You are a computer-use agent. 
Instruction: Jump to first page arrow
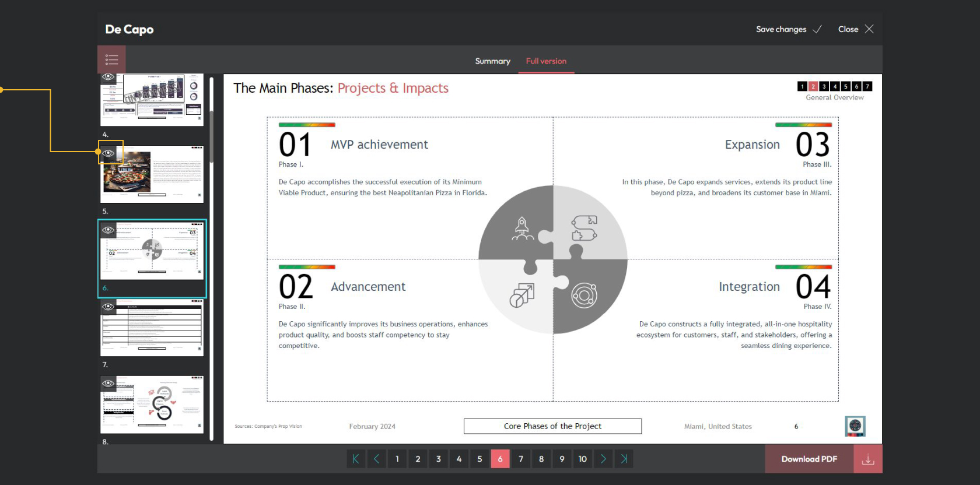click(356, 459)
